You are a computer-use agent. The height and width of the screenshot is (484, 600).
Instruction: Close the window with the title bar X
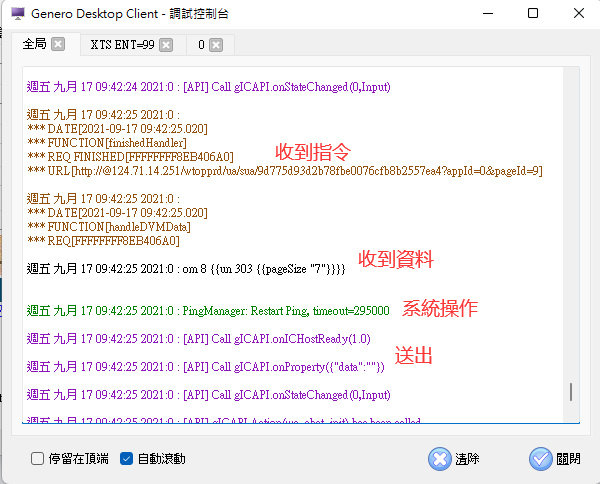tap(579, 13)
